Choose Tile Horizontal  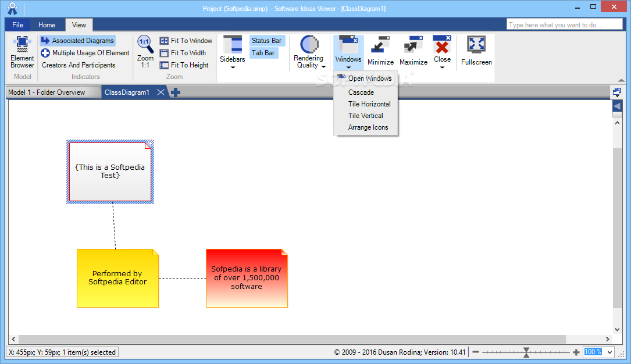click(366, 104)
